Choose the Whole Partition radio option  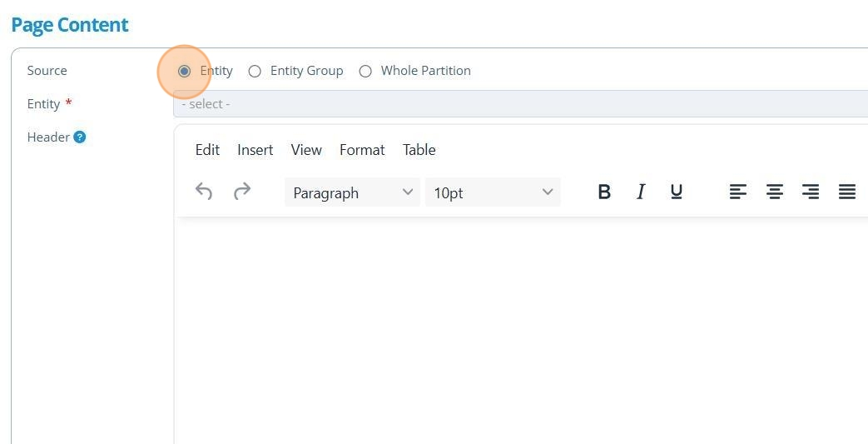coord(365,71)
